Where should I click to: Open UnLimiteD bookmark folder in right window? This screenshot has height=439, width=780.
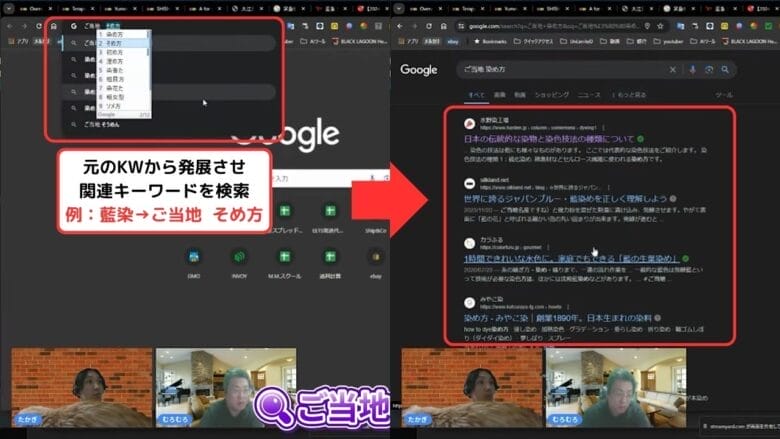click(577, 41)
